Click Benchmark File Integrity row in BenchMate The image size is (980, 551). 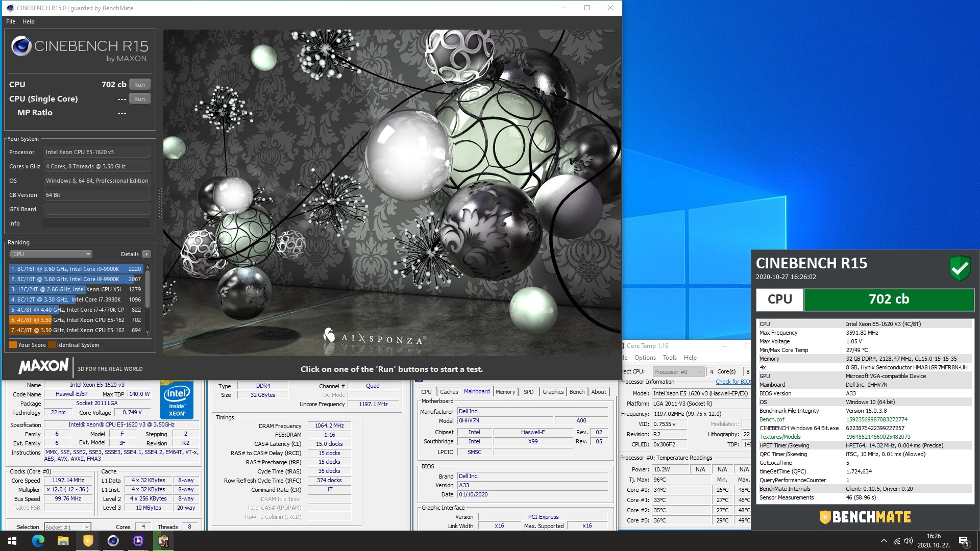(865, 411)
